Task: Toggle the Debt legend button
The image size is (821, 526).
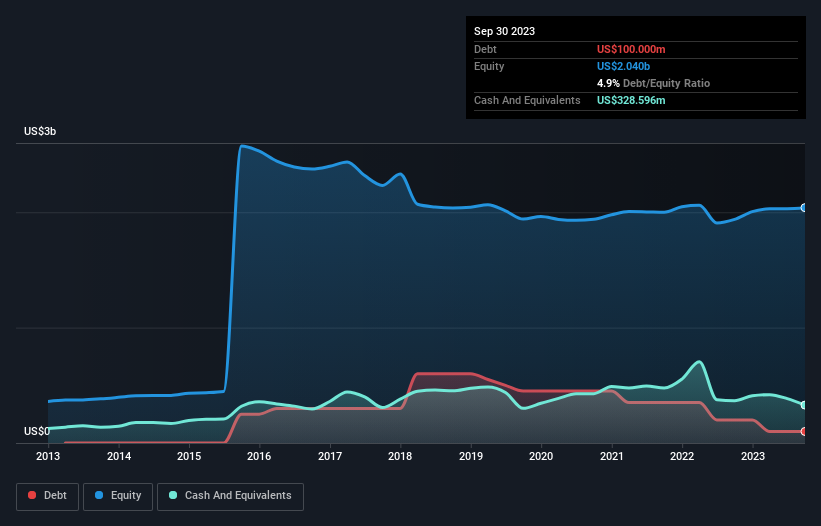Action: click(48, 497)
